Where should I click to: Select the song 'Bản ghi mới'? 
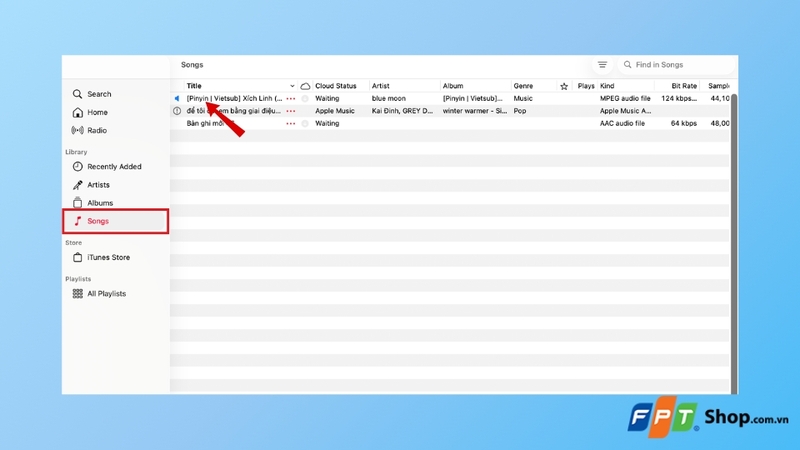coord(205,123)
